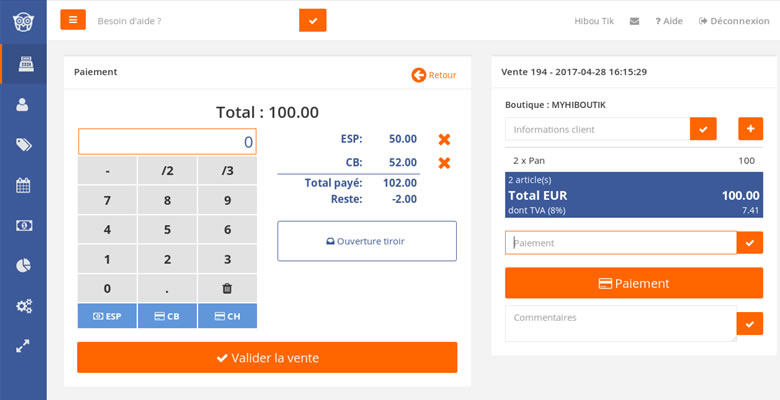Open the calendar sidebar icon
Screen dimensions: 780x400
[x=23, y=185]
